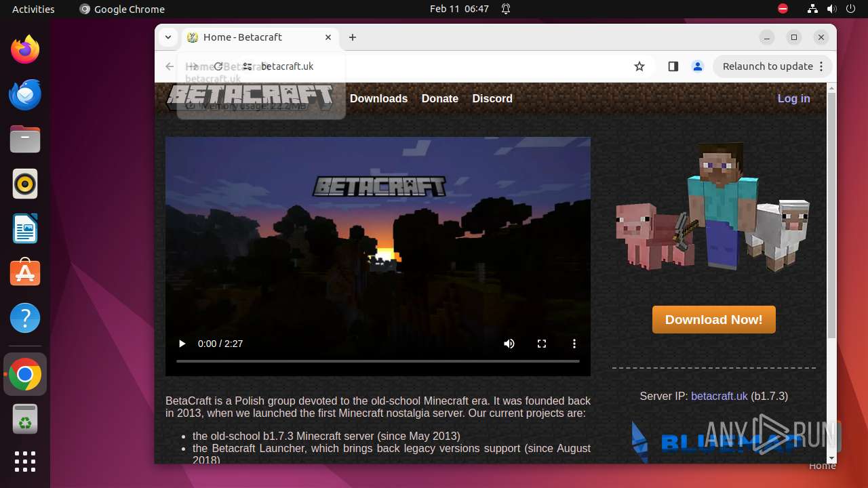Open the Help icon in dock
The width and height of the screenshot is (868, 488).
[x=25, y=318]
